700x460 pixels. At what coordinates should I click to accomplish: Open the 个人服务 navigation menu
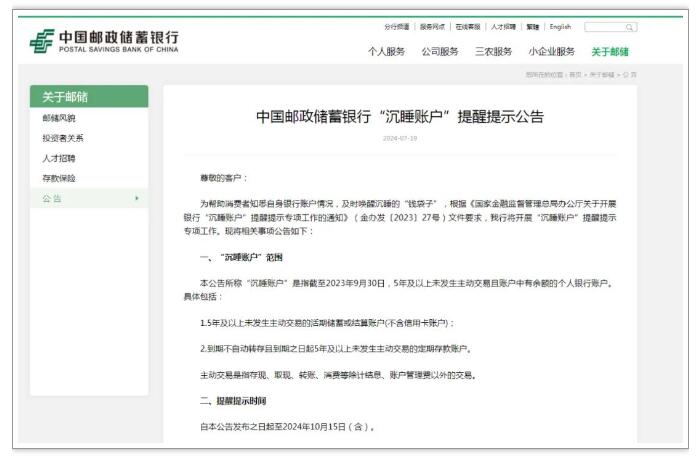tap(386, 52)
